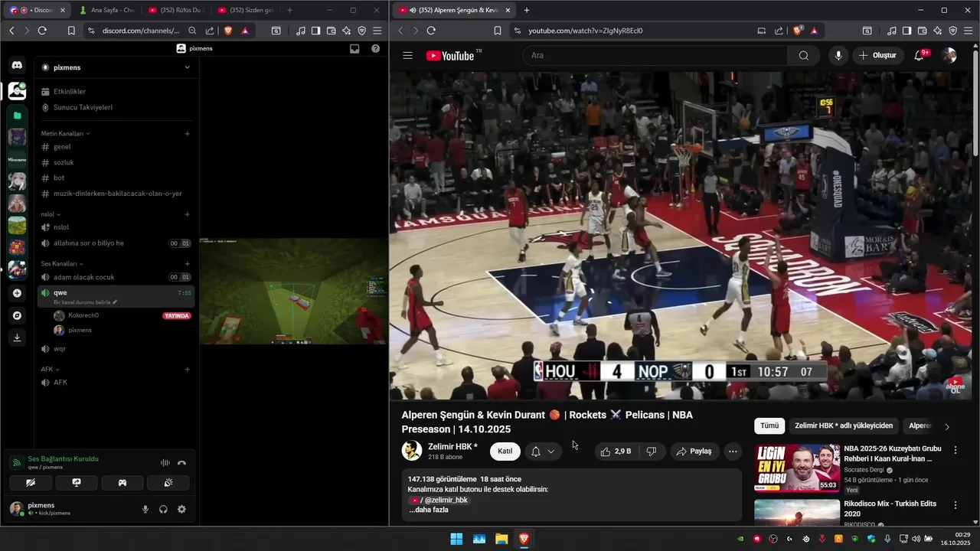Switch to Sizden gel YouTube tab

[245, 10]
